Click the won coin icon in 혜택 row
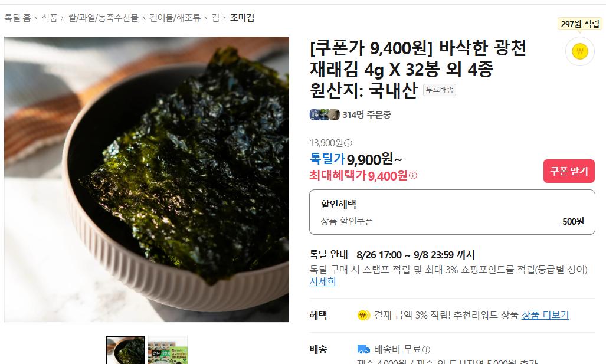Screen dimensions: 606x364 tap(363, 315)
